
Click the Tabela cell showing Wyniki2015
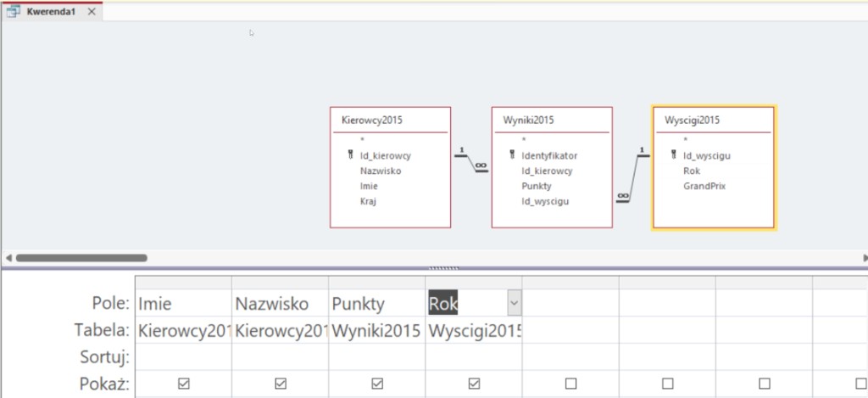click(x=377, y=331)
